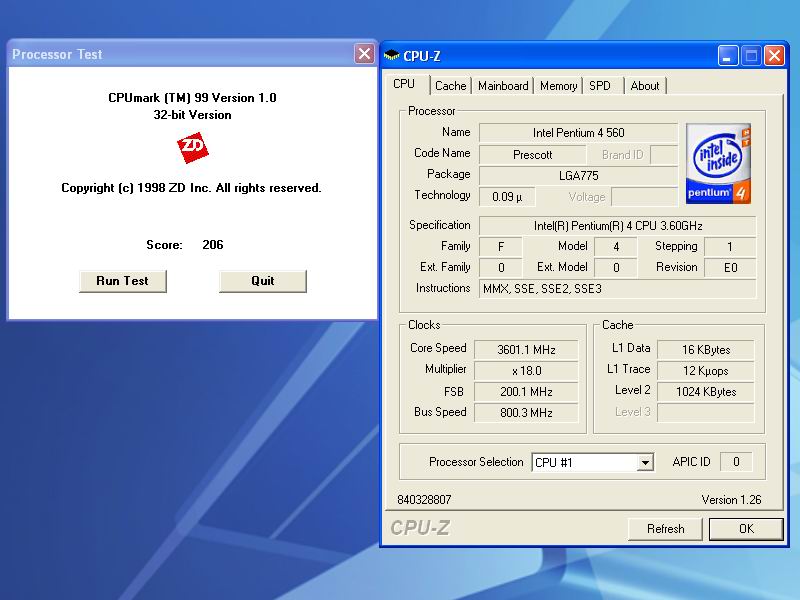Switch to the Cache tab

(451, 86)
